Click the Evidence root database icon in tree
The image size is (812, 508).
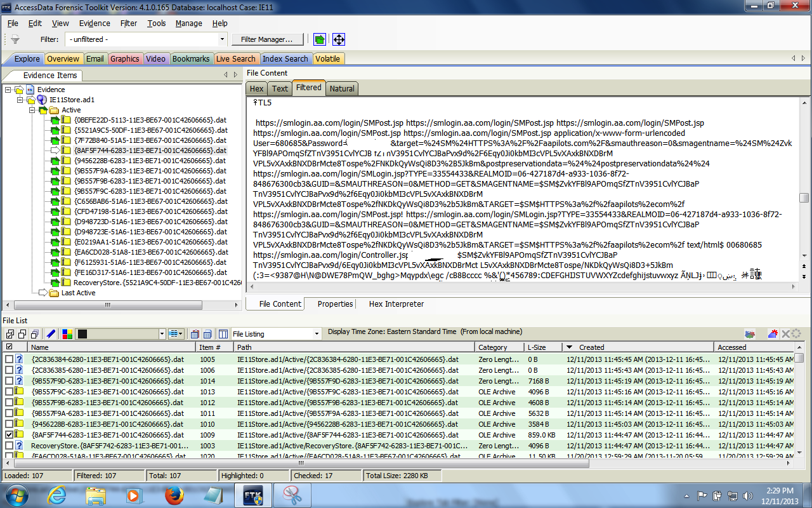coord(30,90)
